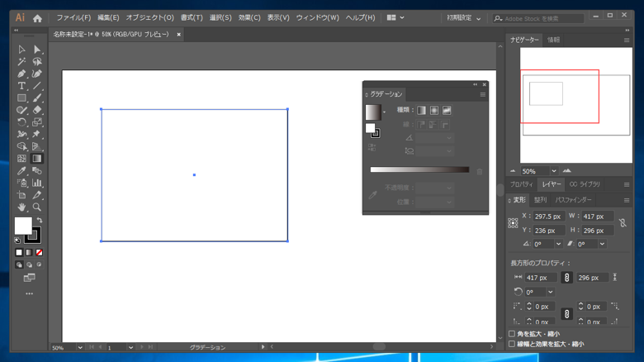Select the Zoom tool

37,207
